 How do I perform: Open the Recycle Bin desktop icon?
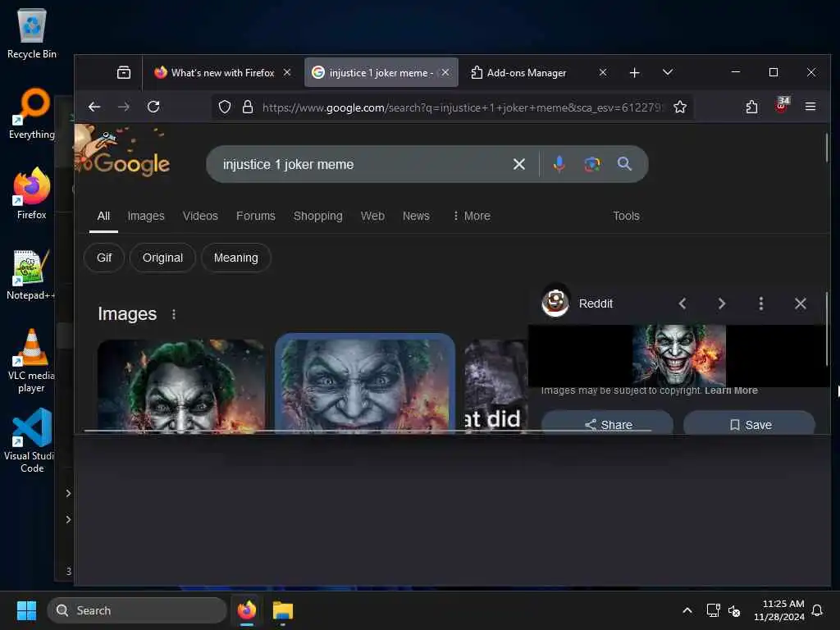tap(32, 33)
